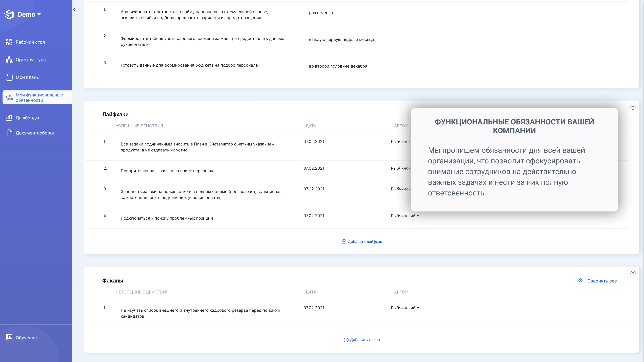Click fail 'Не изучать список внешнего и внутреннего'
The width and height of the screenshot is (644, 362).
(x=200, y=313)
